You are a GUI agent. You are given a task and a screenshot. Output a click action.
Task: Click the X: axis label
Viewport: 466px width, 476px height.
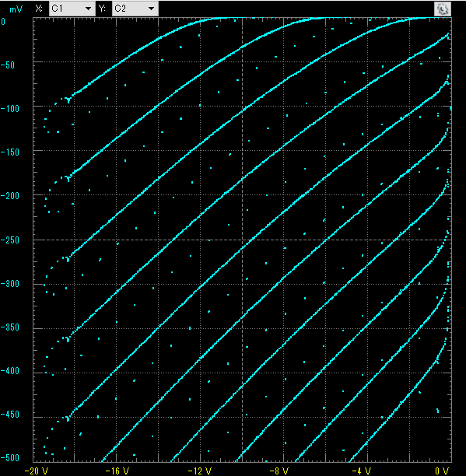click(x=39, y=9)
